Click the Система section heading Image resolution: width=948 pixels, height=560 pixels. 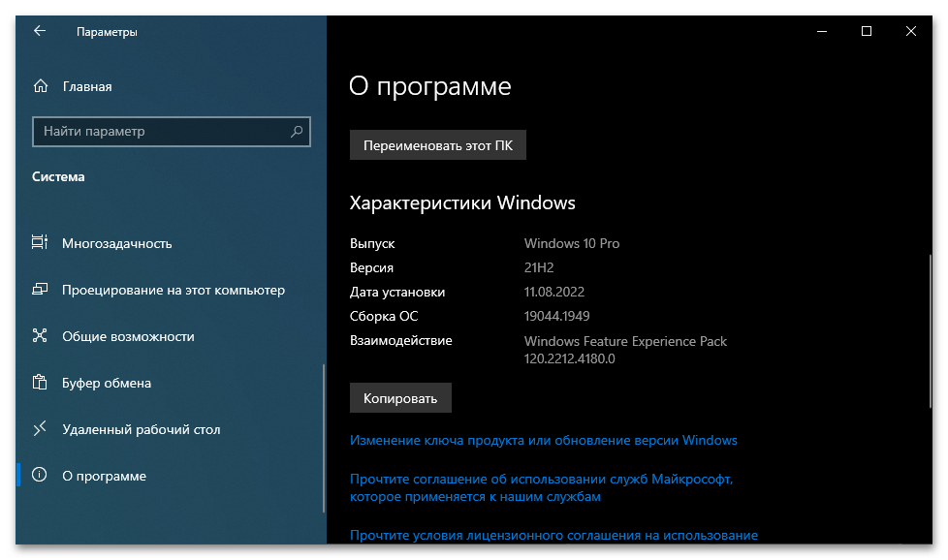pos(58,177)
